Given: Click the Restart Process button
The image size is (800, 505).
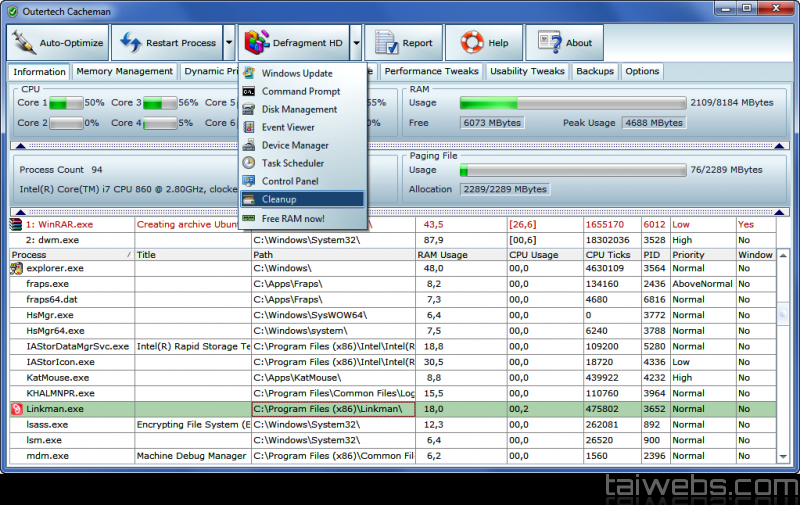Looking at the screenshot, I should coord(166,43).
